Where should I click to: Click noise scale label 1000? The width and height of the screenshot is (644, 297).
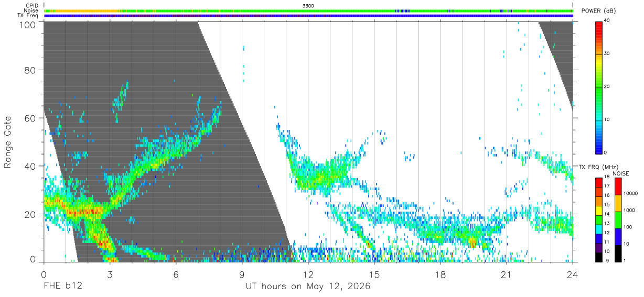[630, 210]
